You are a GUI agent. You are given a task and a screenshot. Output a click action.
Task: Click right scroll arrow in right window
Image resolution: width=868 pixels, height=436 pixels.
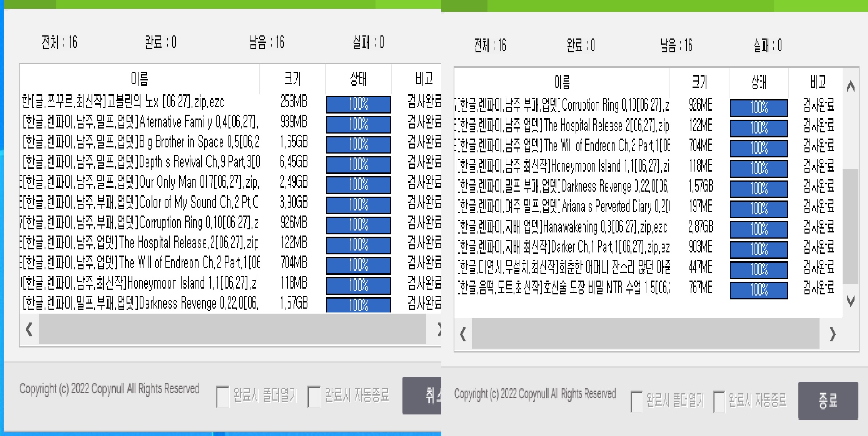click(x=833, y=334)
